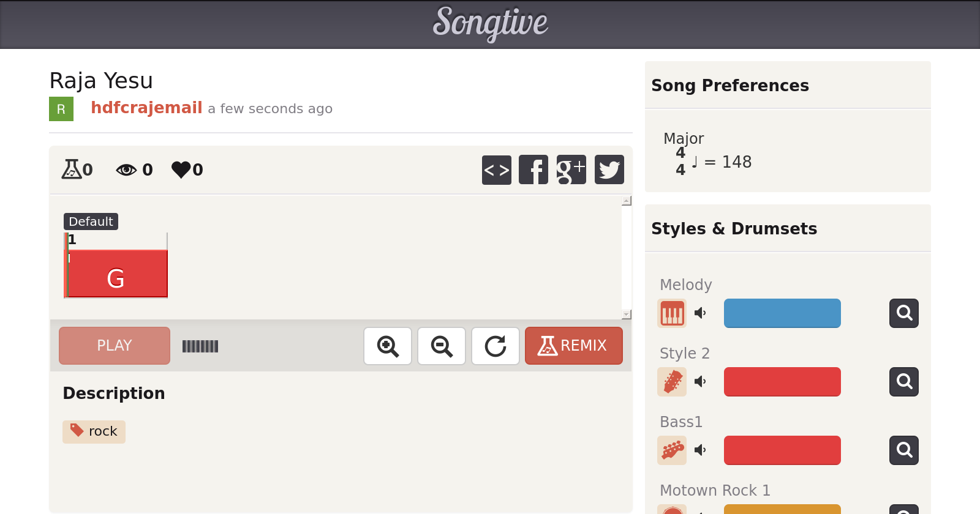Mute the Melody track

pyautogui.click(x=700, y=313)
